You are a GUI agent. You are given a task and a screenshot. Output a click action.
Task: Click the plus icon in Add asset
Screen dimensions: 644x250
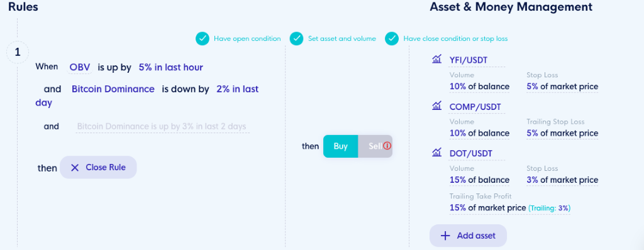click(x=445, y=236)
